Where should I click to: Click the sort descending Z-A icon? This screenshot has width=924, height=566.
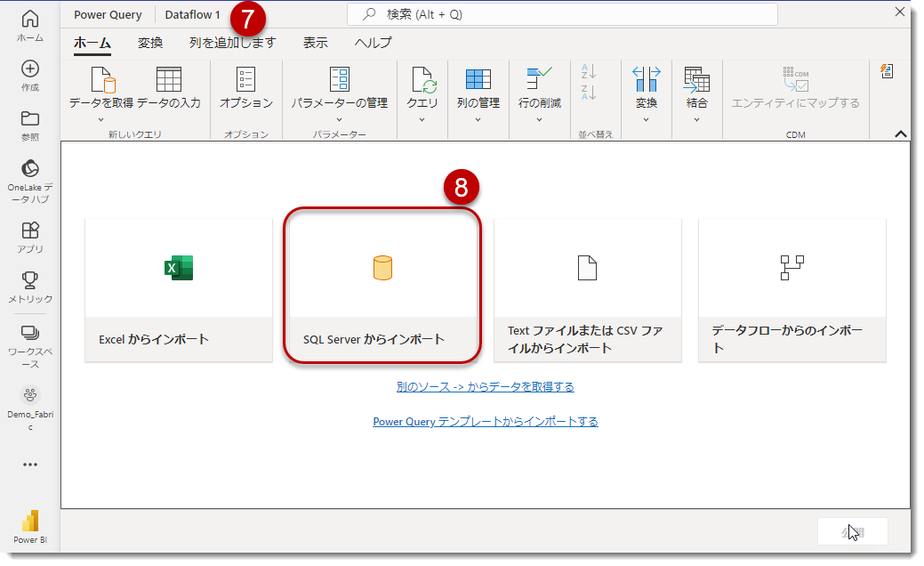click(x=589, y=93)
